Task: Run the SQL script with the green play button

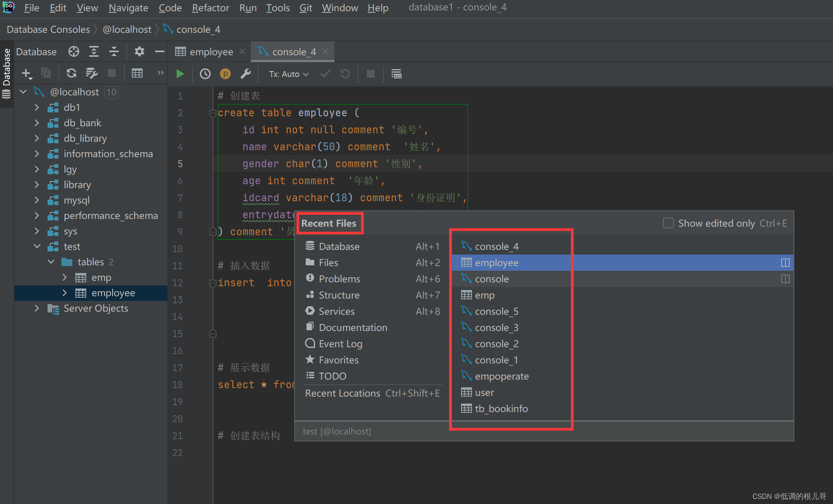Action: click(180, 74)
